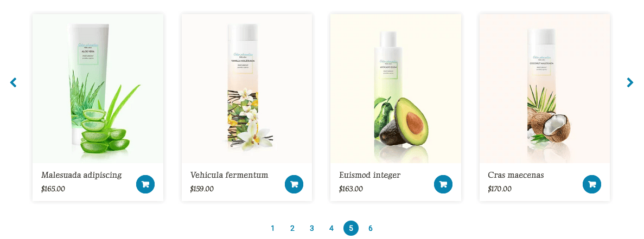Show previous products with left arrow
Screen dimensions: 644x239
[x=13, y=82]
